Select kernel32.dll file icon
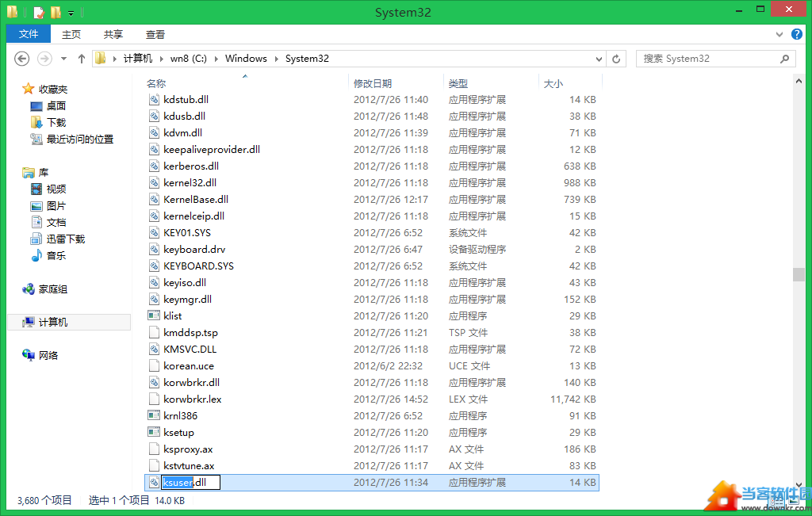 [154, 182]
